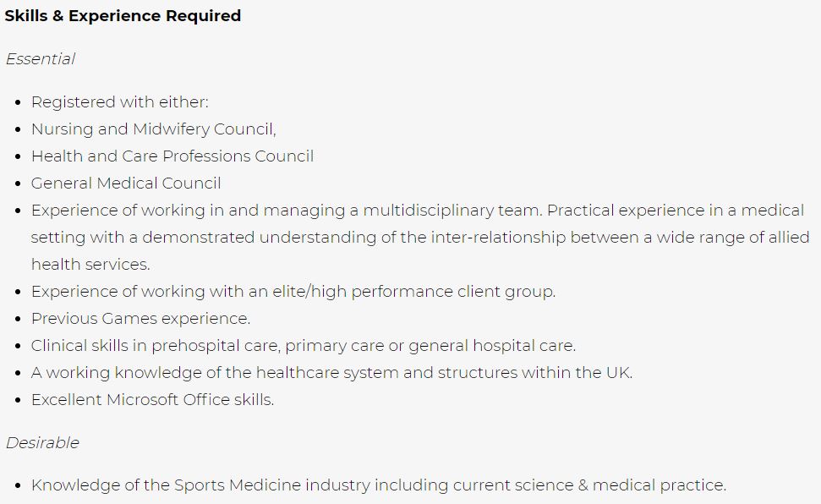
Task: Click the Skills & Experience Required heading
Action: tap(123, 16)
